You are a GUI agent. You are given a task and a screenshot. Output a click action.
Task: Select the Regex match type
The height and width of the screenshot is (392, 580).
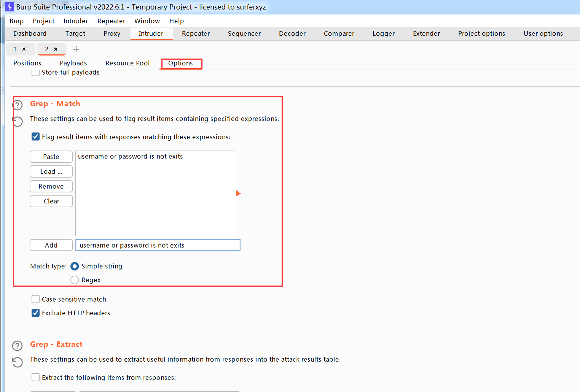click(75, 280)
